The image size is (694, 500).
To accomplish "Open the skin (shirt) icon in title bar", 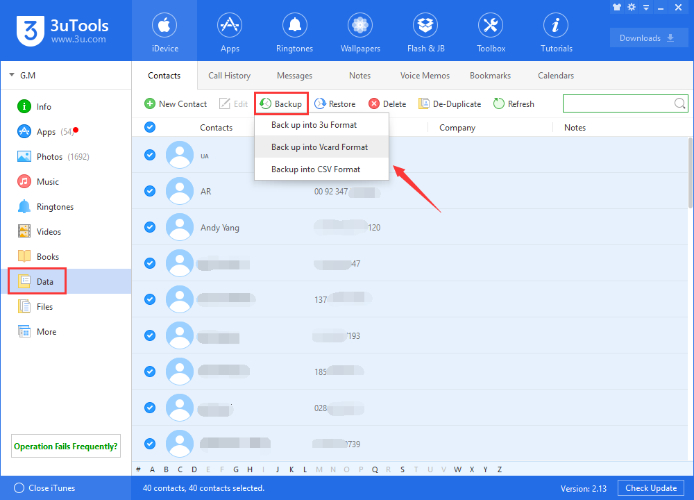I will [x=617, y=7].
